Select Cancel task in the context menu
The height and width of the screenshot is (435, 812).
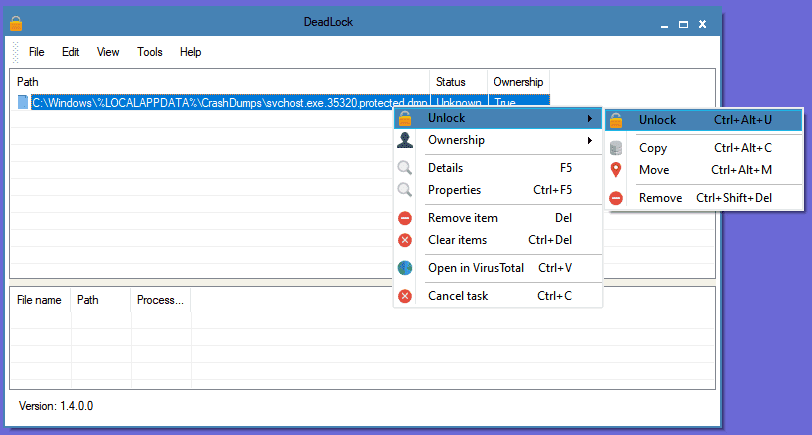click(498, 296)
